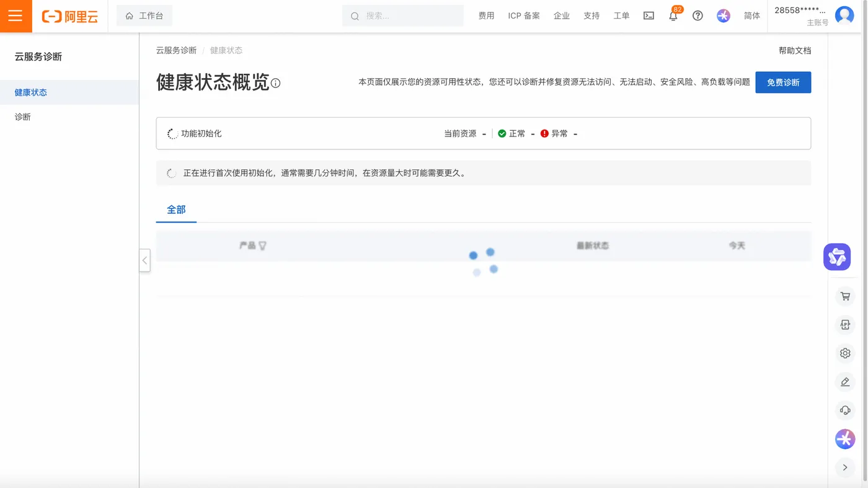Viewport: 868px width, 488px height.
Task: Open the 费用 menu
Action: point(487,16)
